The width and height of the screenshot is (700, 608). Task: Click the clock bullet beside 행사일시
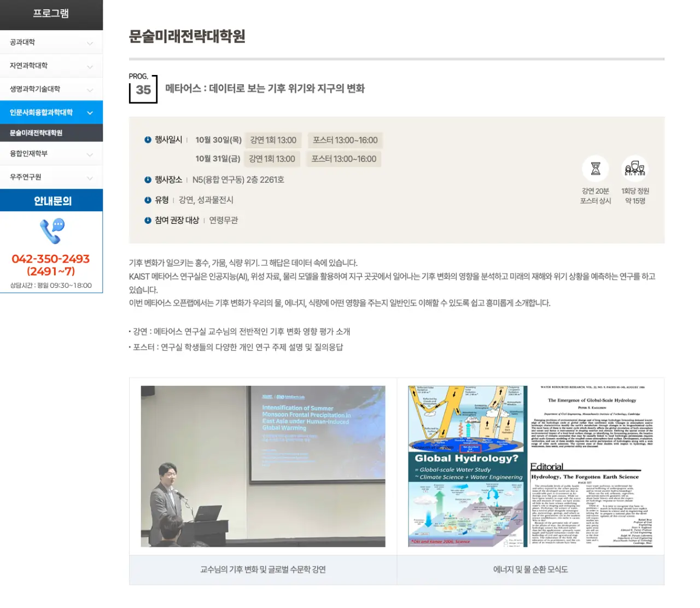[148, 140]
